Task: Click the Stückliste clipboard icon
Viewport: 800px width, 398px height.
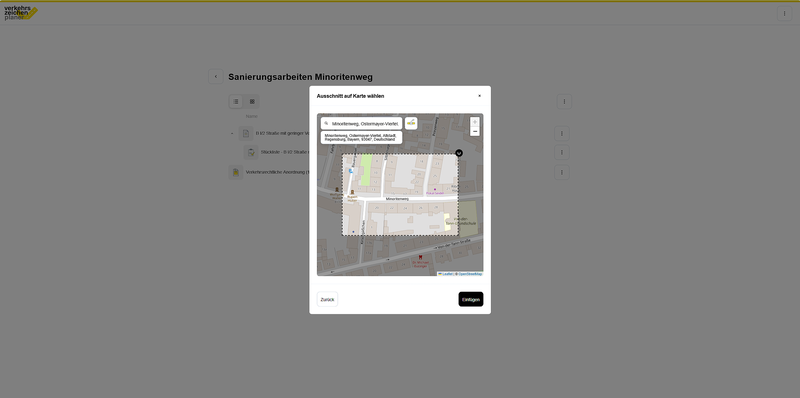Action: [x=251, y=152]
